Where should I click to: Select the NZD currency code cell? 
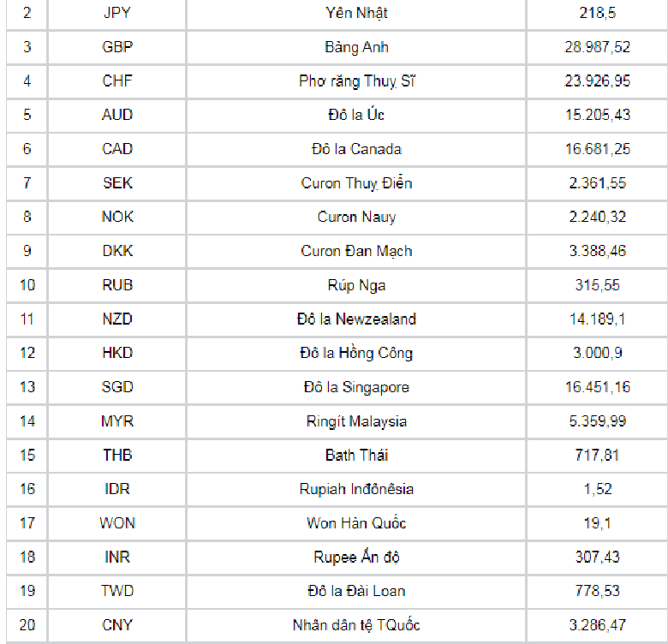tap(117, 319)
